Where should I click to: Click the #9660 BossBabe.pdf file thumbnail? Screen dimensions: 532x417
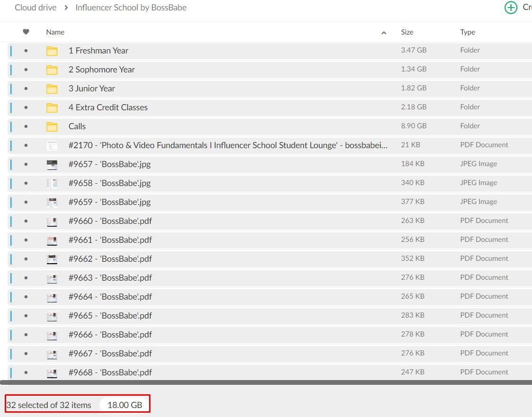(x=52, y=222)
